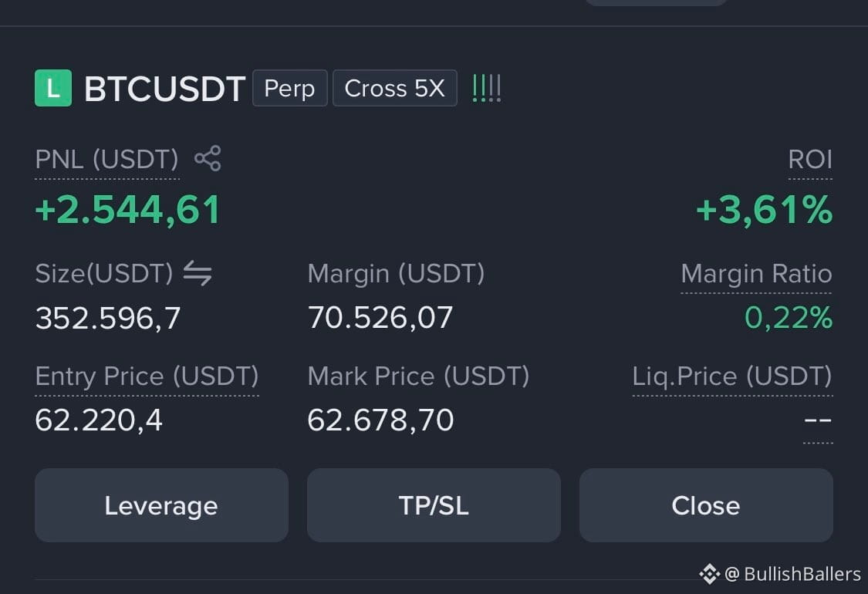This screenshot has height=594, width=868.
Task: Show Entry Price (USDT) info
Action: [147, 376]
